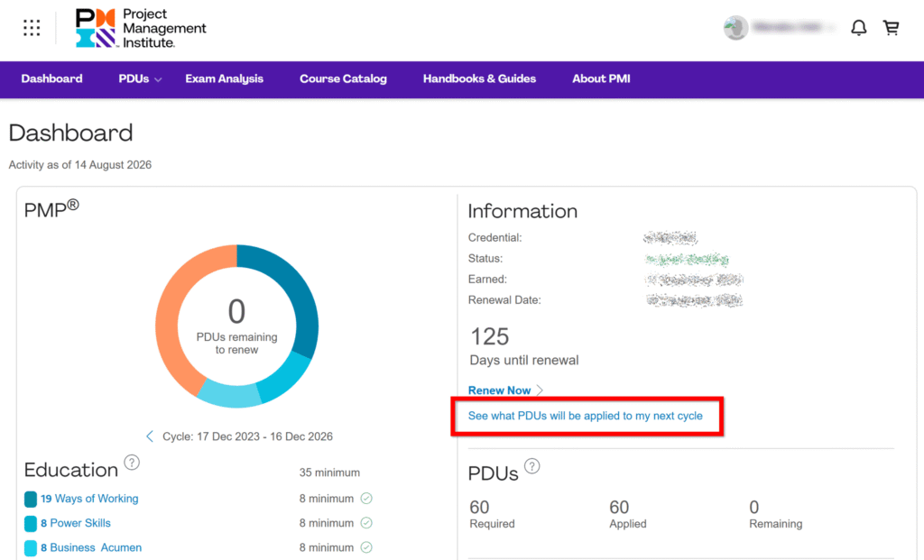Viewport: 924px width, 560px height.
Task: Open the Exam Analysis nav item
Action: click(224, 79)
